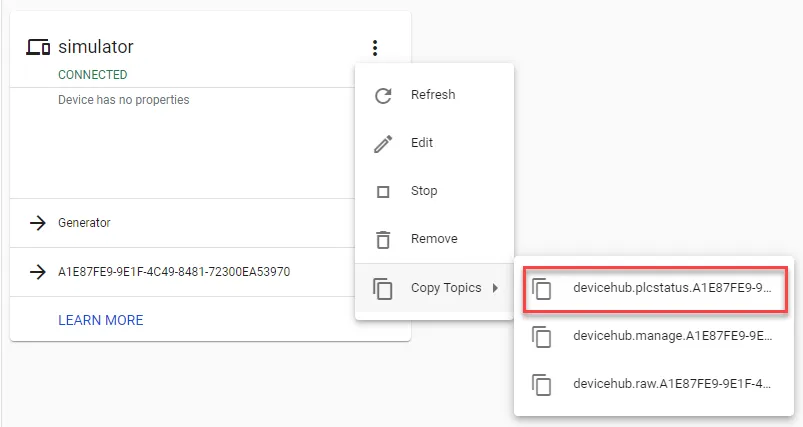The image size is (803, 427).
Task: Click the device icon beside simulator title
Action: click(38, 47)
